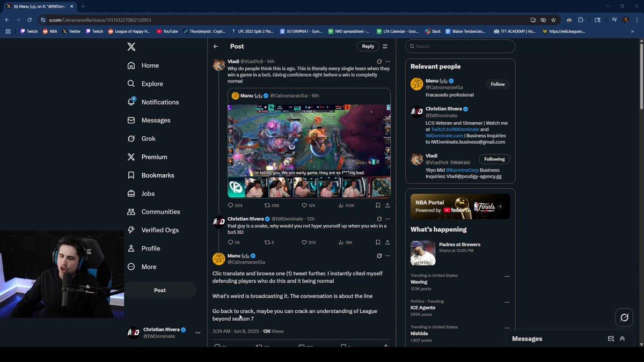
Task: Bookmark Vladi's tweet
Action: click(377, 205)
